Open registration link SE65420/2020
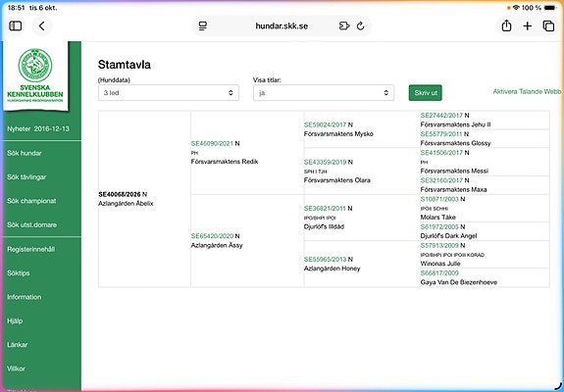This screenshot has width=564, height=392. tap(212, 236)
